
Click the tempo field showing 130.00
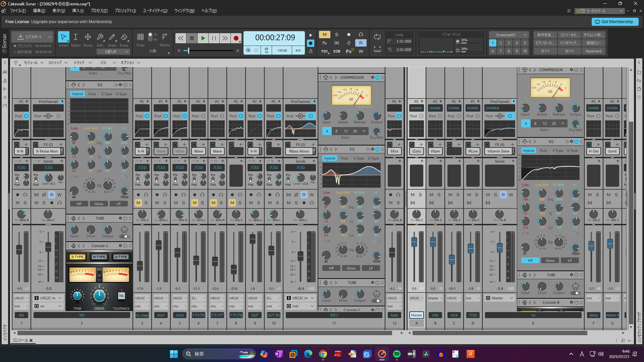[x=282, y=51]
